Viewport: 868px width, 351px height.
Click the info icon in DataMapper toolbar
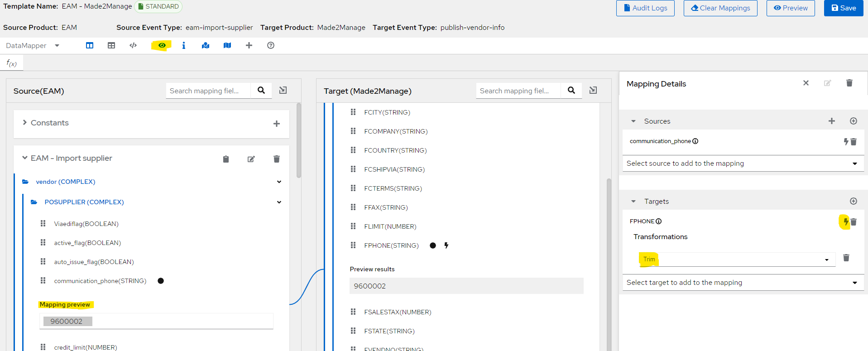pos(183,45)
